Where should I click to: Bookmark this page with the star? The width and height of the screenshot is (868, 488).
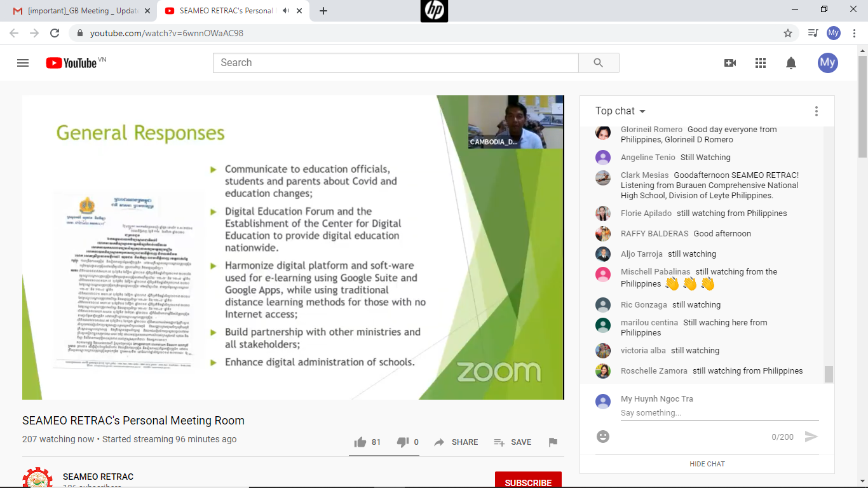coord(788,33)
